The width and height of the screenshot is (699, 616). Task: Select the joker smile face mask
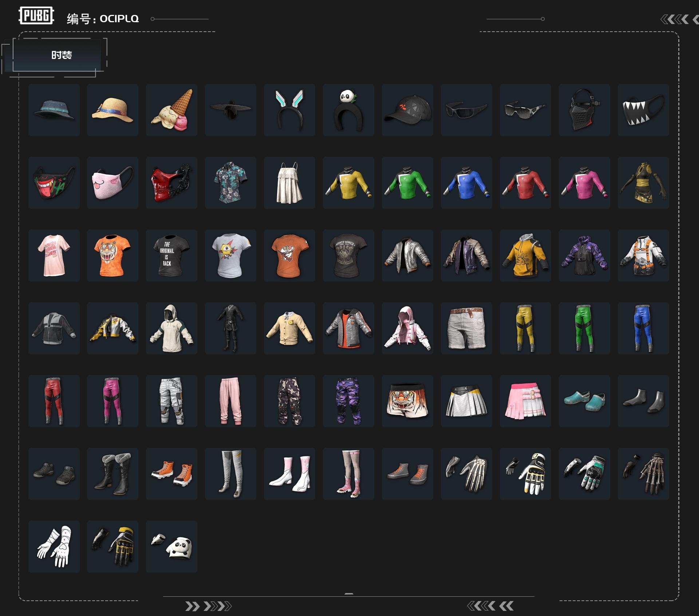(54, 183)
